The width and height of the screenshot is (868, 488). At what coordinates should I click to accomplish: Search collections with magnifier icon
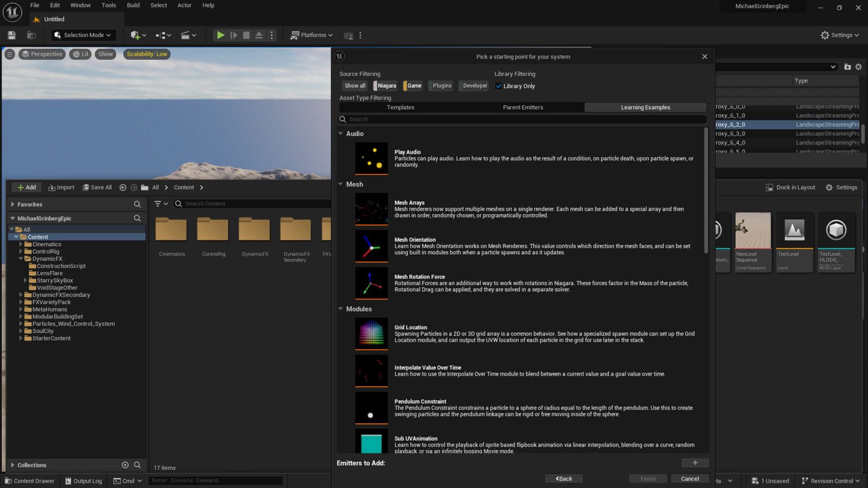click(x=137, y=465)
